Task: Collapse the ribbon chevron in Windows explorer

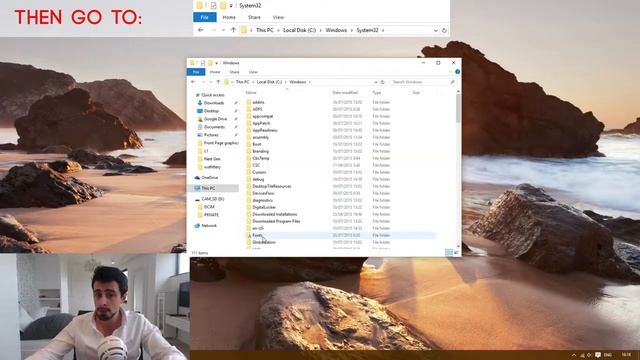Action: click(451, 72)
